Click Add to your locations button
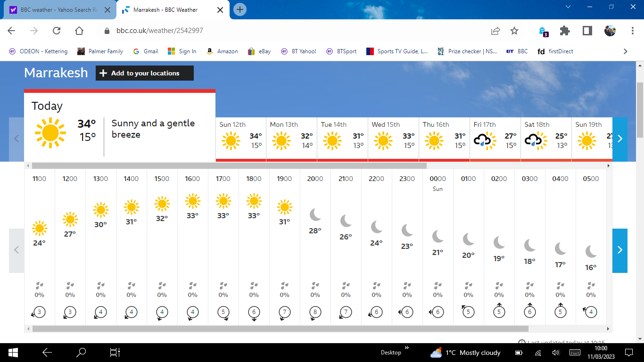This screenshot has width=644, height=362. tap(145, 73)
